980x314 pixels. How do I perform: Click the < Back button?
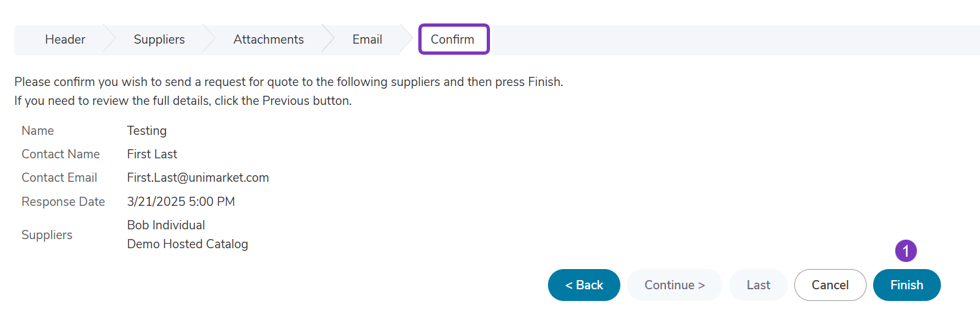pyautogui.click(x=584, y=285)
